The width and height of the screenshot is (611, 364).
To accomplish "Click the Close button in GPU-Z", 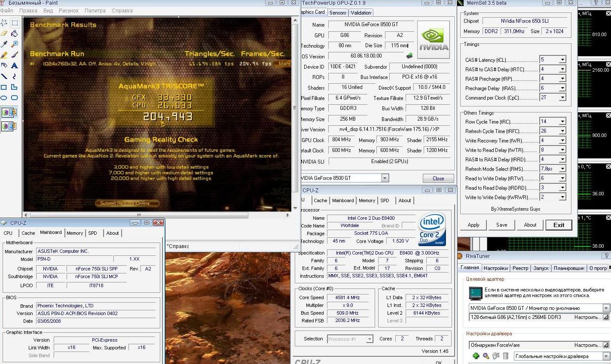I will click(438, 178).
